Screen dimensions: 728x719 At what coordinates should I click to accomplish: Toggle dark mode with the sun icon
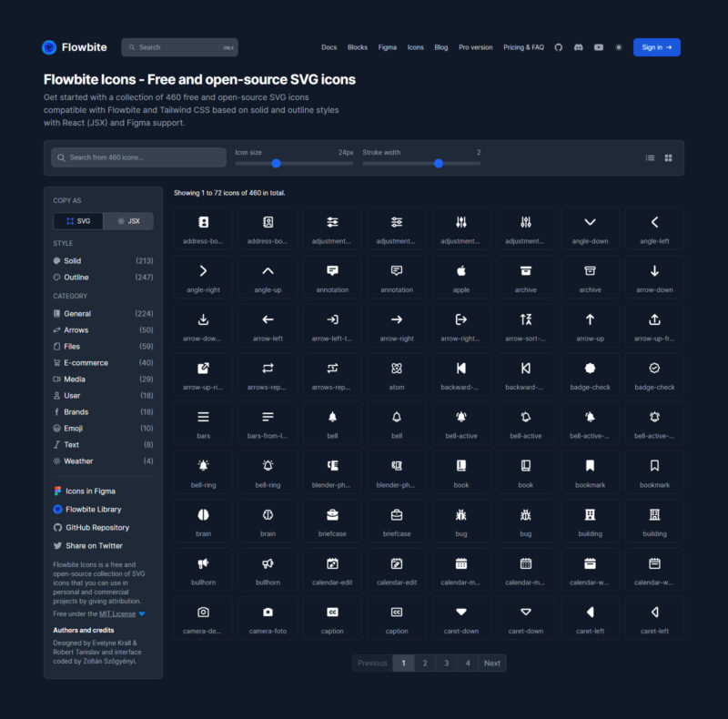(617, 47)
